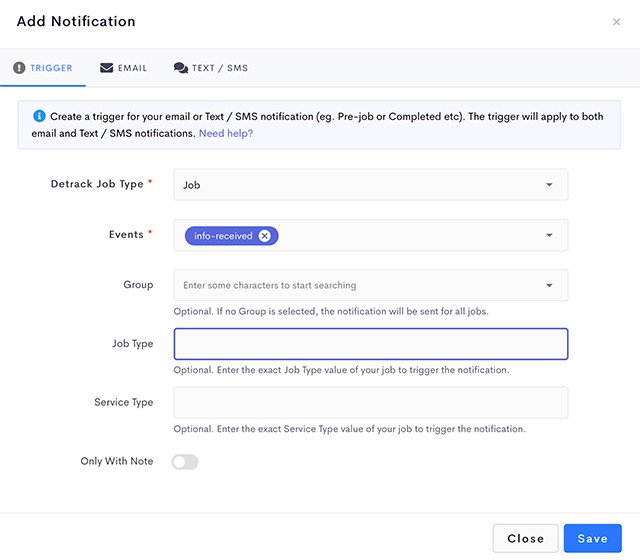This screenshot has height=560, width=640.
Task: Expand the Group dropdown arrow
Action: point(549,285)
